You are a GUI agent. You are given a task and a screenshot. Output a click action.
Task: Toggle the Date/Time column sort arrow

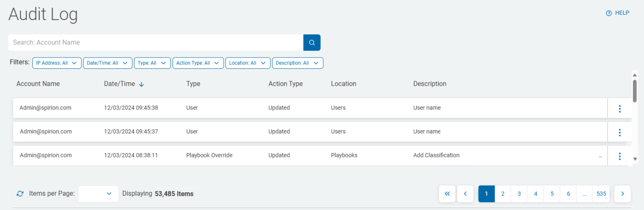pyautogui.click(x=141, y=84)
